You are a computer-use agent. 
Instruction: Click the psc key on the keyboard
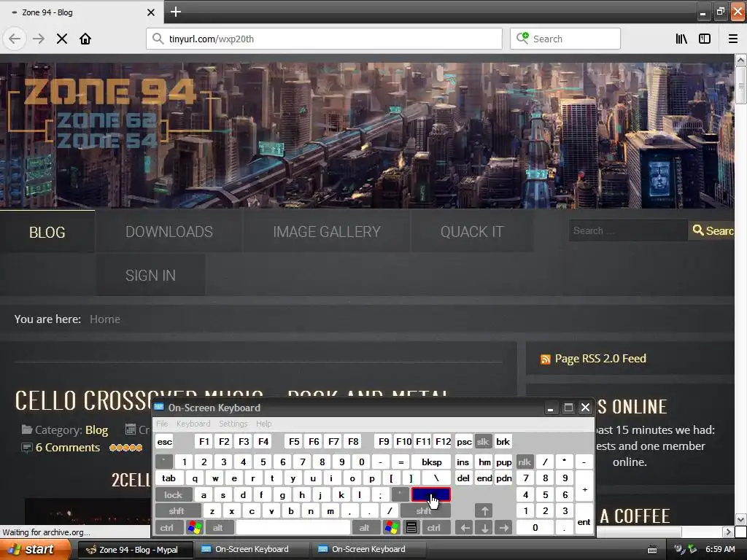(464, 441)
